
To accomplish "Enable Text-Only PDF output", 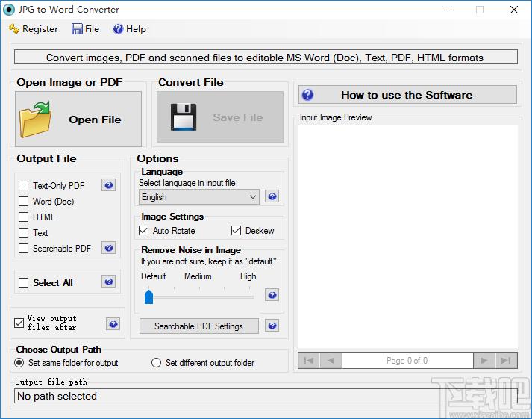I will tap(23, 186).
